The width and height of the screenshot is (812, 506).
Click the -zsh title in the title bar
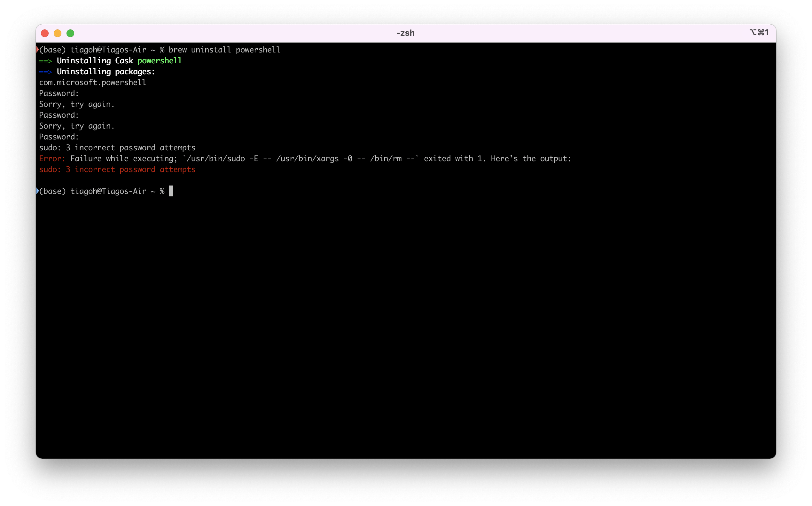click(405, 33)
